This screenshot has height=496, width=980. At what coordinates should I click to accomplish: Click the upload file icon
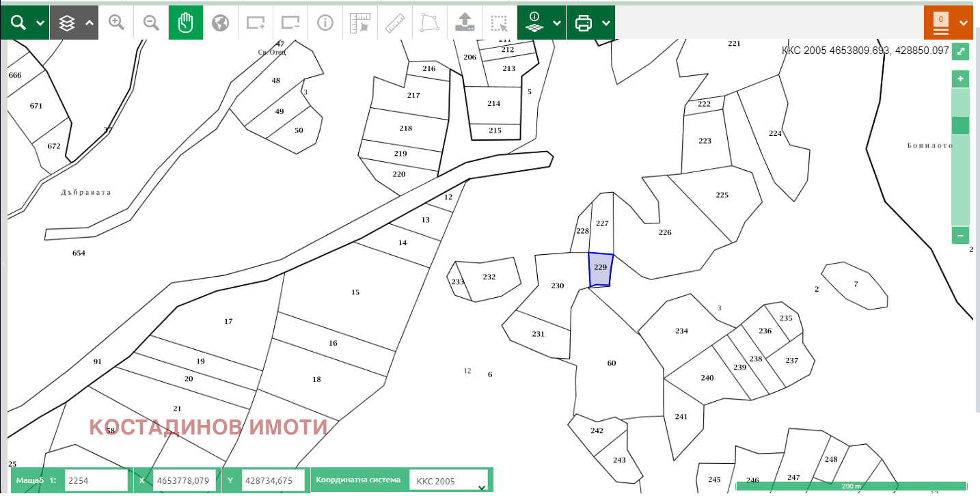[465, 23]
